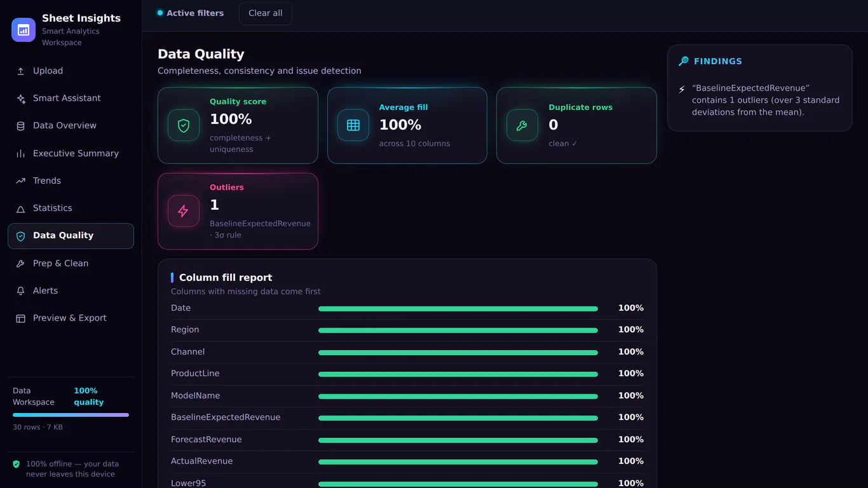The height and width of the screenshot is (488, 868).
Task: Click the grid icon on Average fill card
Action: coord(353,125)
